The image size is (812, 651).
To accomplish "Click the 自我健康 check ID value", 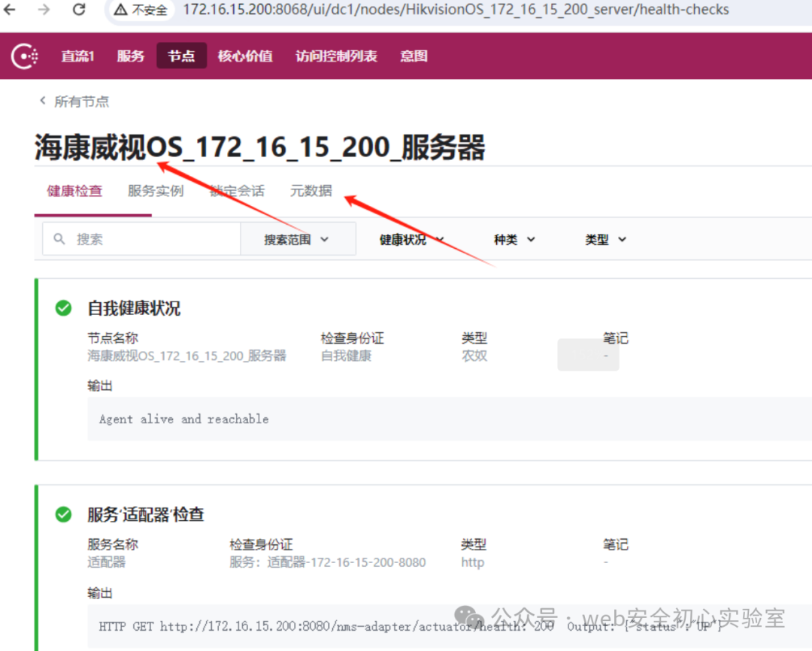I will click(346, 356).
